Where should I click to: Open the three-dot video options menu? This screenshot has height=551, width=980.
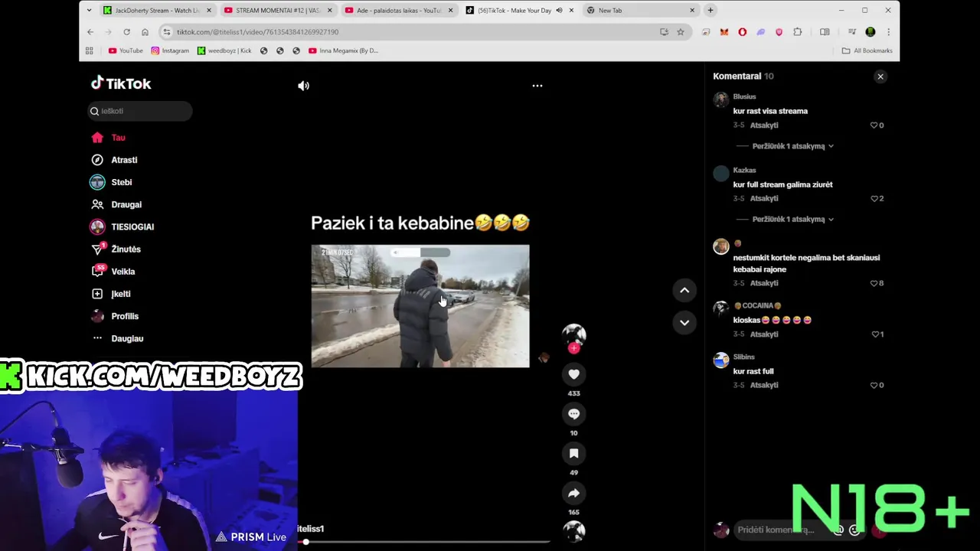pos(537,86)
